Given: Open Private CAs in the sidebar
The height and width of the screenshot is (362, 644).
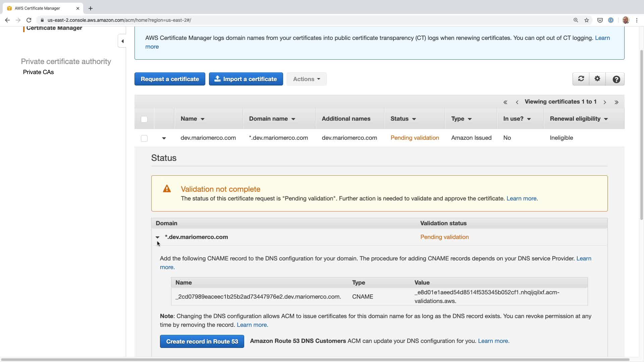Looking at the screenshot, I should click(38, 72).
